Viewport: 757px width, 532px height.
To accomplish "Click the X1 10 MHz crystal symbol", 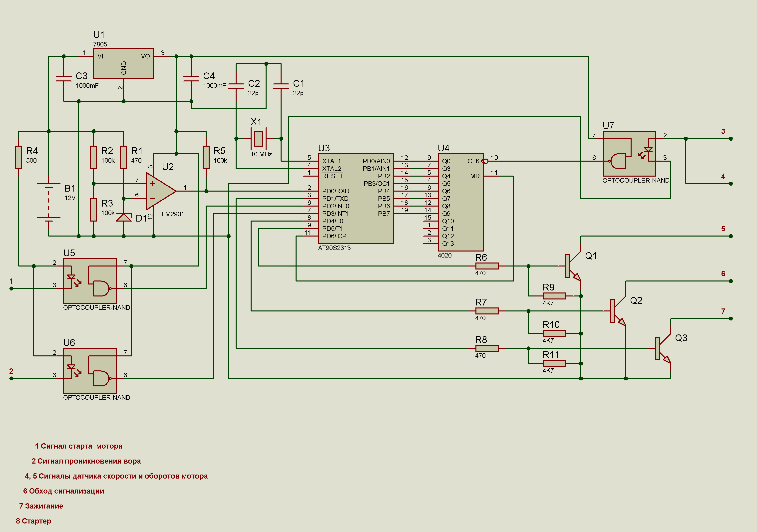I will coord(259,138).
